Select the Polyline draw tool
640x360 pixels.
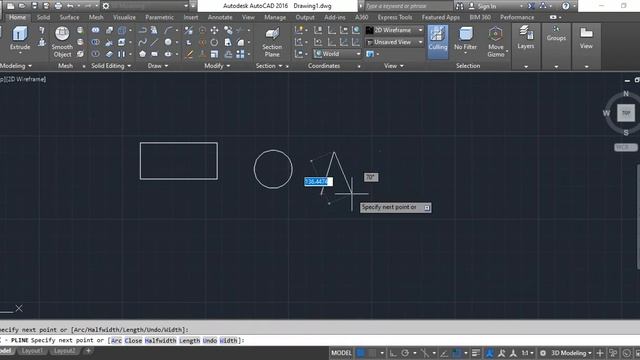click(x=142, y=30)
